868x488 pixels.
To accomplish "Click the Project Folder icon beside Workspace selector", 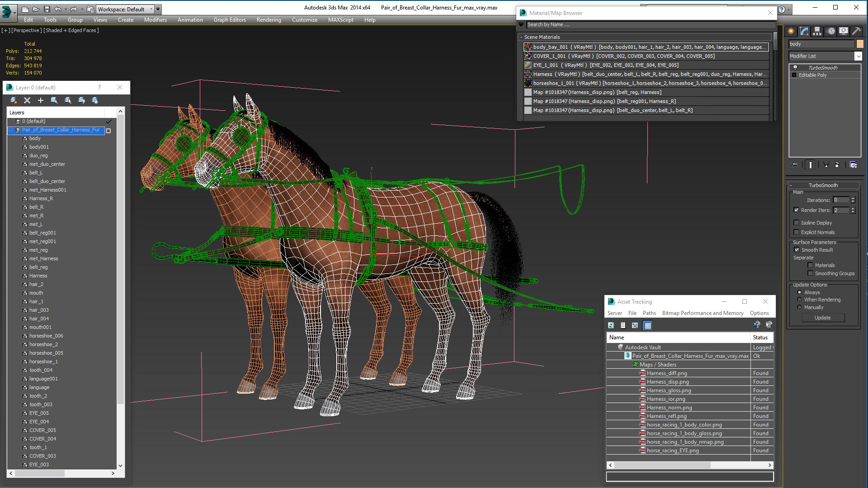I will 90,9.
